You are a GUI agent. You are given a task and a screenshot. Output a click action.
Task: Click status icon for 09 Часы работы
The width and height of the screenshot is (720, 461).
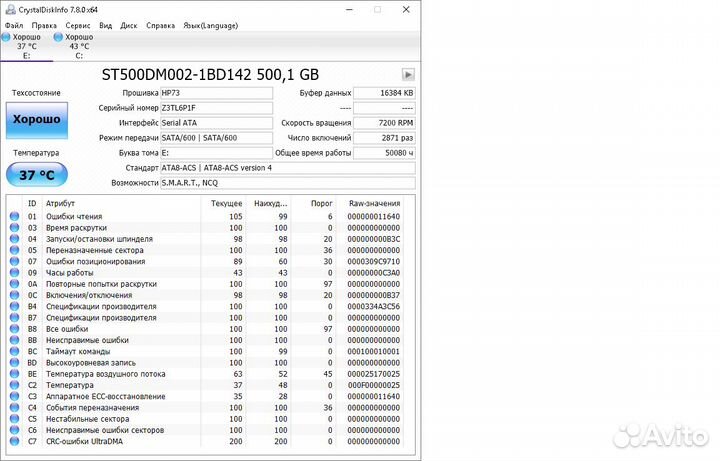14,273
